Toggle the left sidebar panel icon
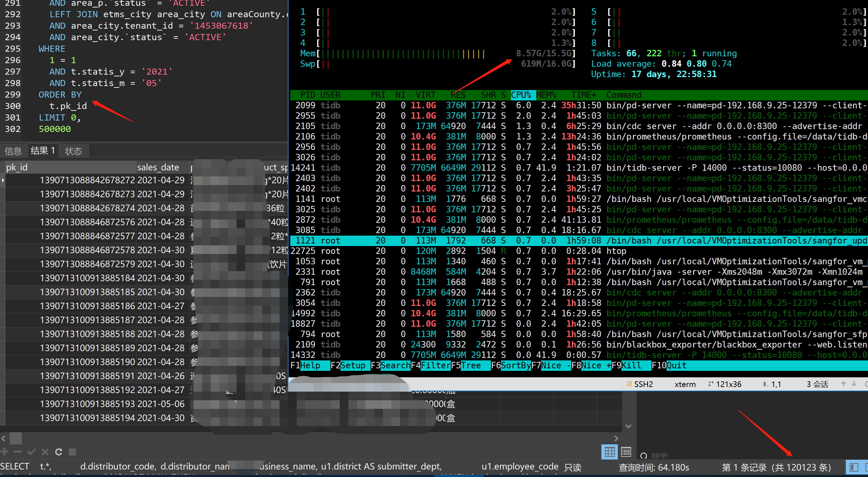 pos(854,467)
